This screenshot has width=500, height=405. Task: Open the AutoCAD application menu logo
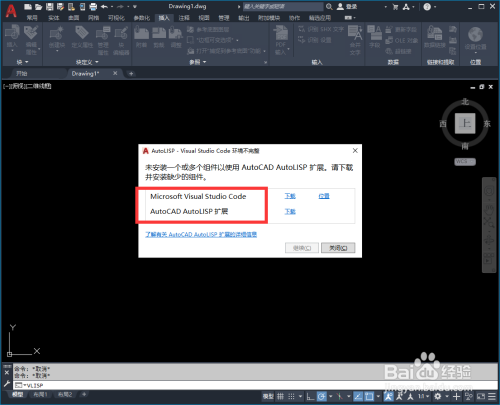11,10
